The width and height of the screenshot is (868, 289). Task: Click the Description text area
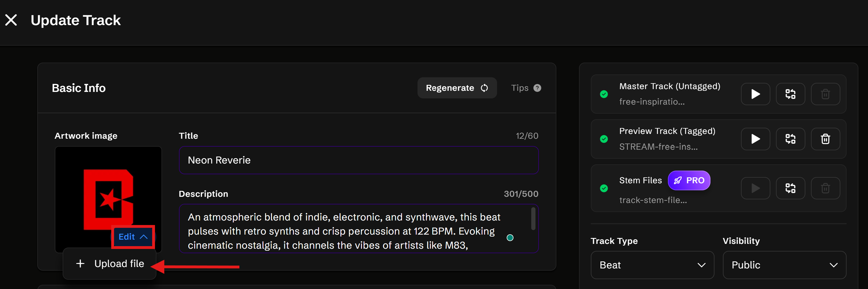click(x=344, y=231)
